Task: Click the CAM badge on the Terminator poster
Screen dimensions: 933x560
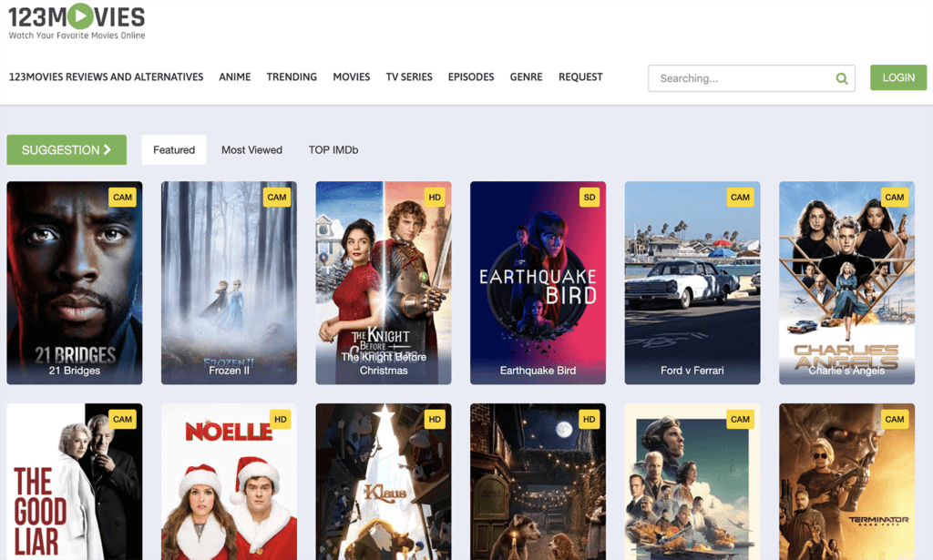Action: point(895,419)
